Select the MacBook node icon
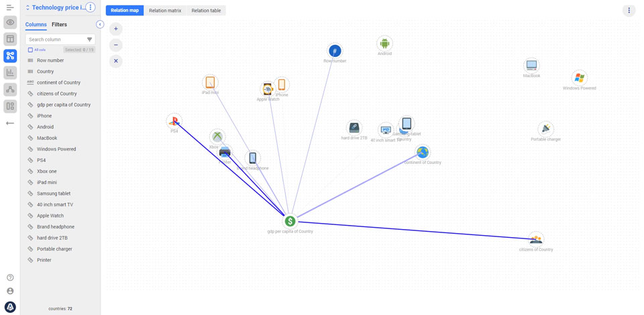This screenshot has width=644, height=315. click(x=531, y=65)
